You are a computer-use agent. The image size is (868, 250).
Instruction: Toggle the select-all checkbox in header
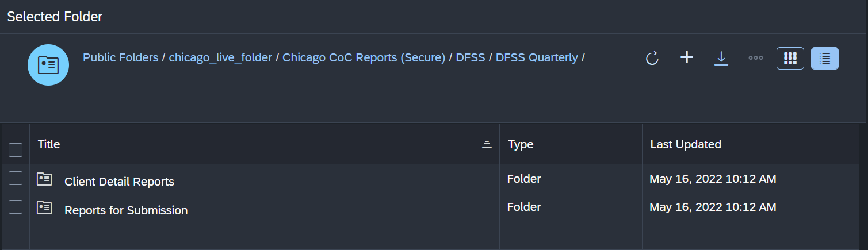16,150
